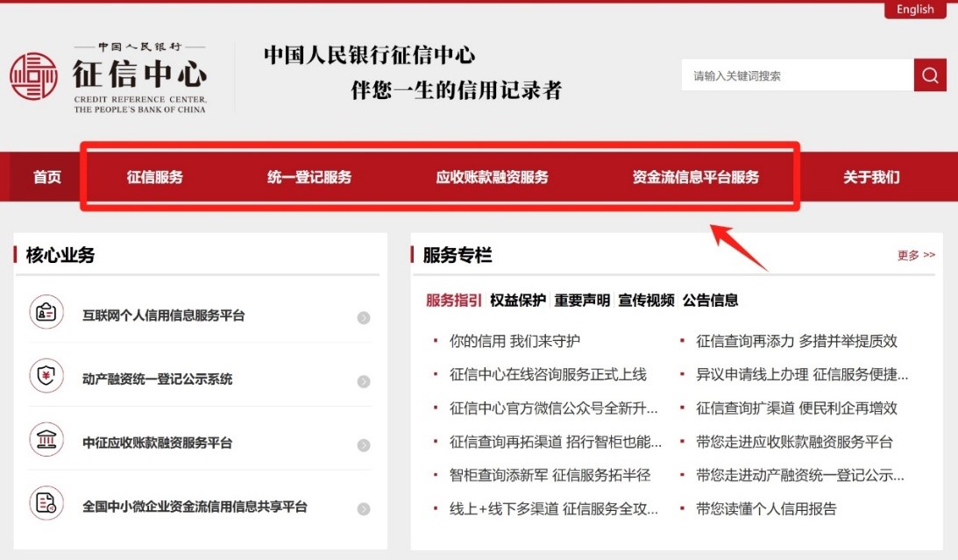Open the 统一登记服务 navigation menu
Screen dimensions: 958x560
point(309,177)
